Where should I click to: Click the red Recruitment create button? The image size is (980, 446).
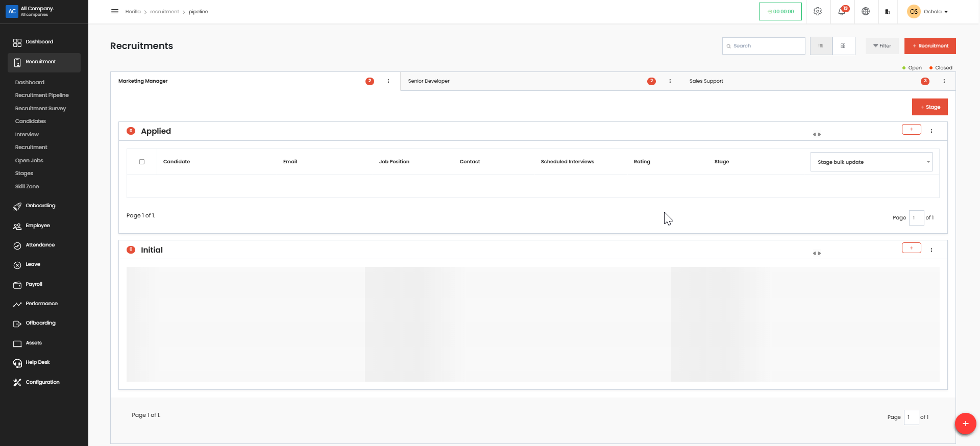click(929, 46)
